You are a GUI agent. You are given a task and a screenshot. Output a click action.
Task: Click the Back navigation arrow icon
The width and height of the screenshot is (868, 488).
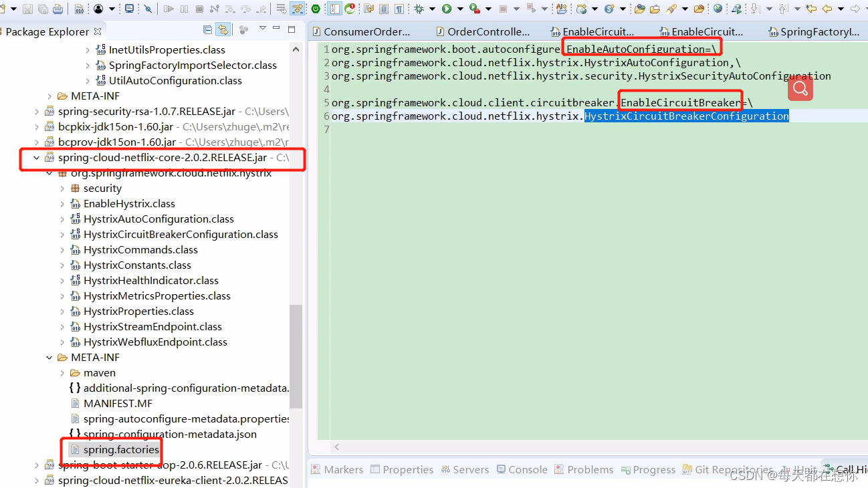pyautogui.click(x=828, y=9)
